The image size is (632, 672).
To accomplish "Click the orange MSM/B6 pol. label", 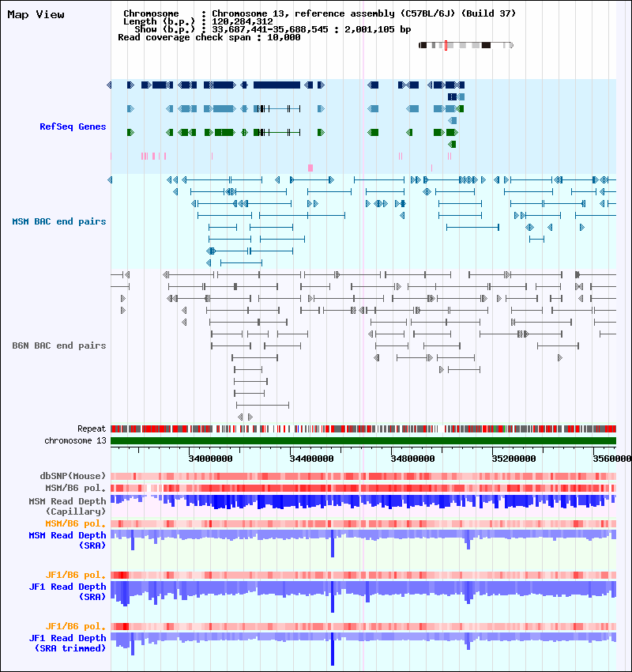I will coord(75,523).
